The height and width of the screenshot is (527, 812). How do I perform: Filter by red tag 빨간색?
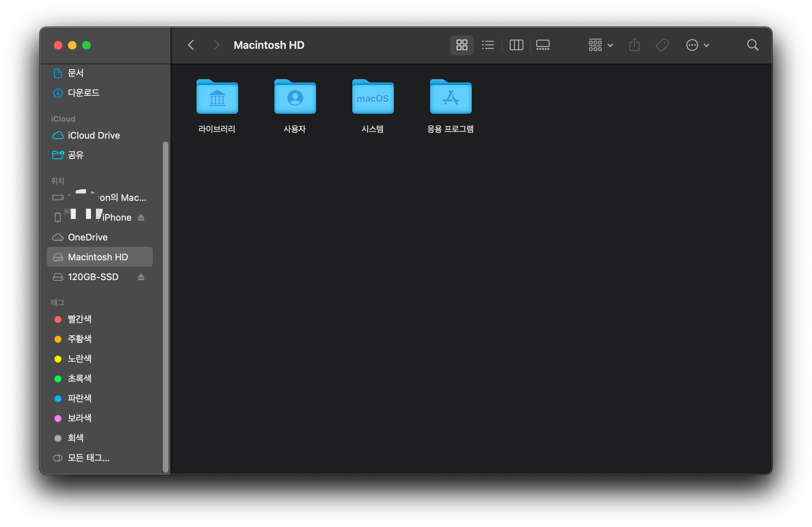pos(100,319)
